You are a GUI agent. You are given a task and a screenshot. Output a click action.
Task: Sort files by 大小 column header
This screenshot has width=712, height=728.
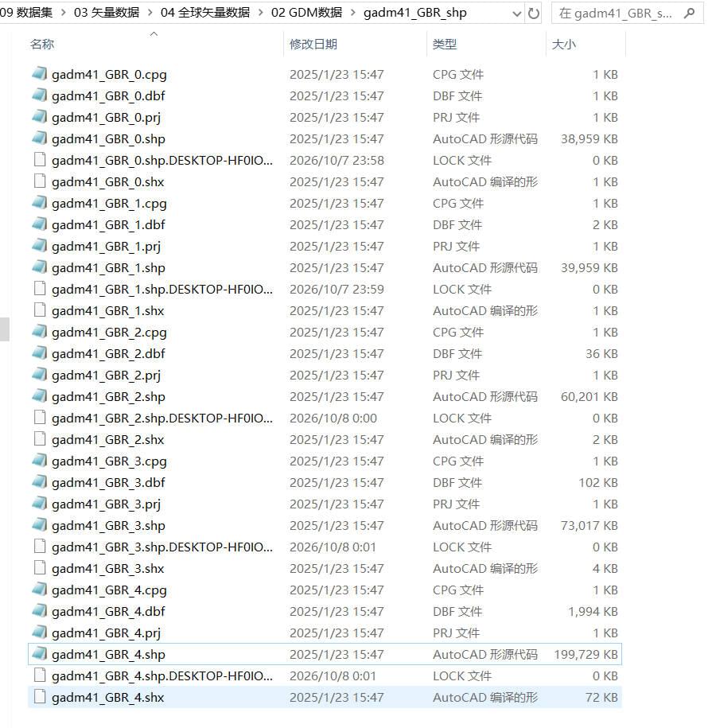pos(564,44)
